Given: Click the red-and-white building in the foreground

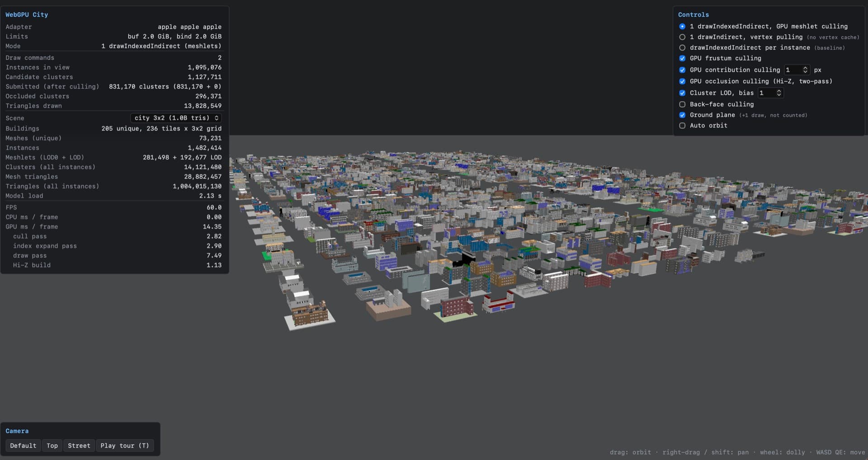Looking at the screenshot, I should [x=499, y=302].
